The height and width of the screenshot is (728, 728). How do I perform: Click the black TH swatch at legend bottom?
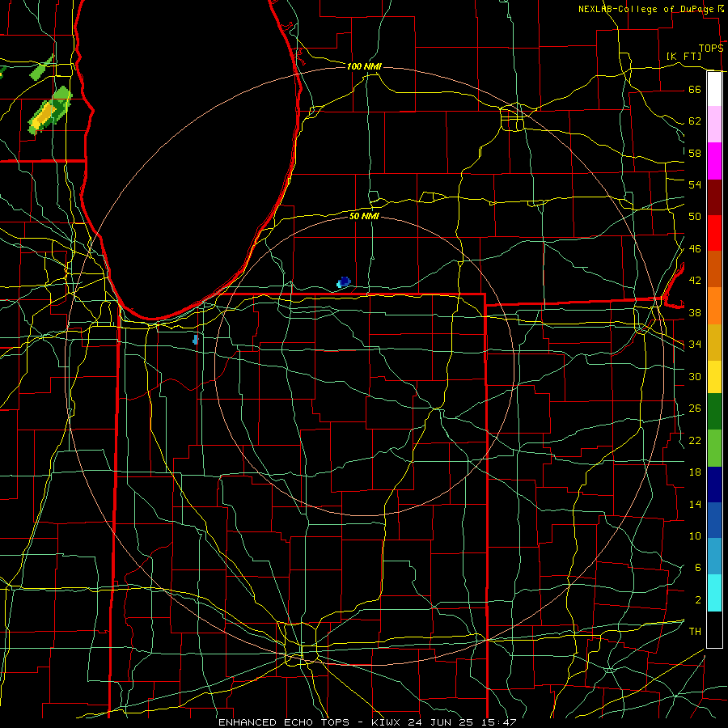[x=714, y=629]
